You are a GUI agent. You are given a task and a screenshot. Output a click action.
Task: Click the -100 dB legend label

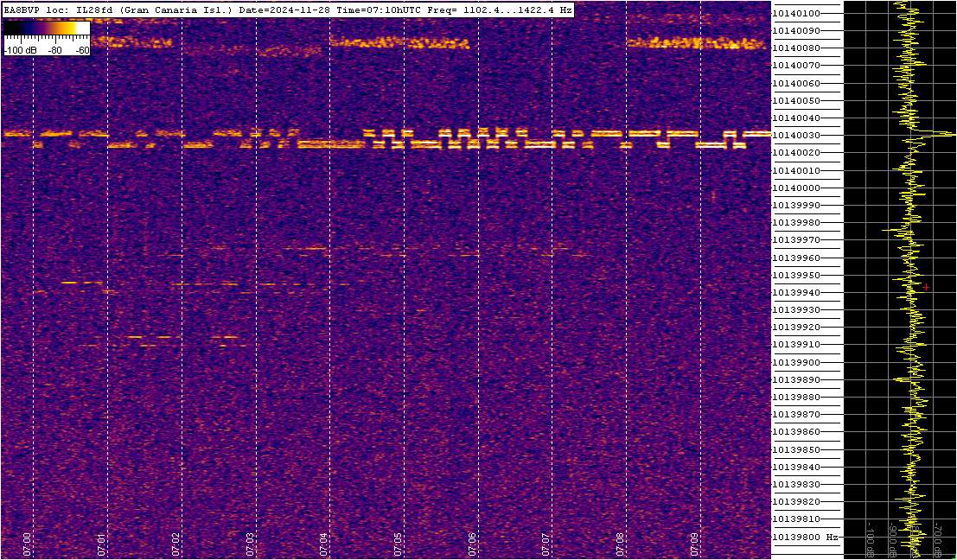coord(19,51)
